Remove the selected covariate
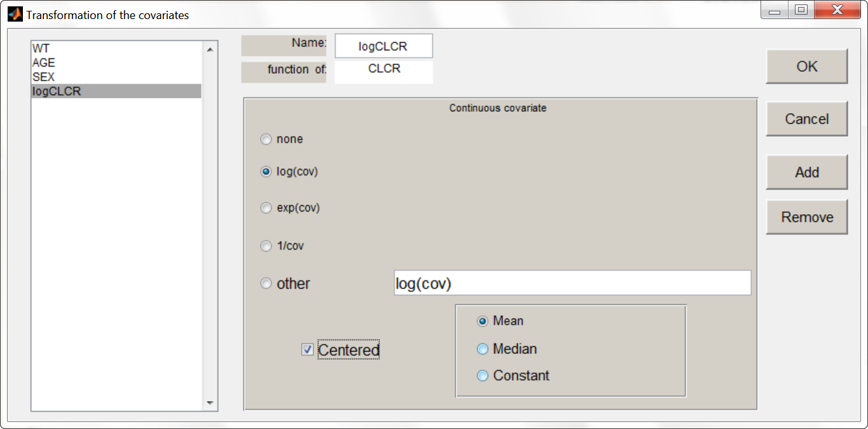 [x=806, y=217]
